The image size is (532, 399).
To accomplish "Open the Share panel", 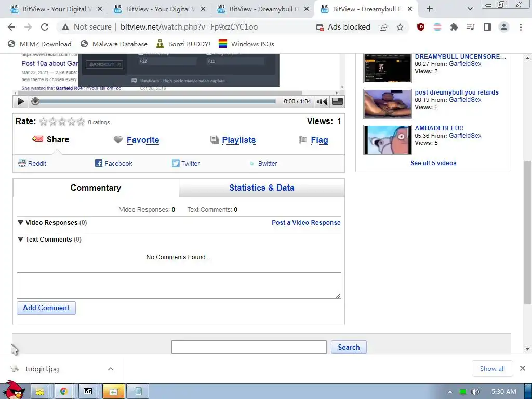I will tap(58, 139).
